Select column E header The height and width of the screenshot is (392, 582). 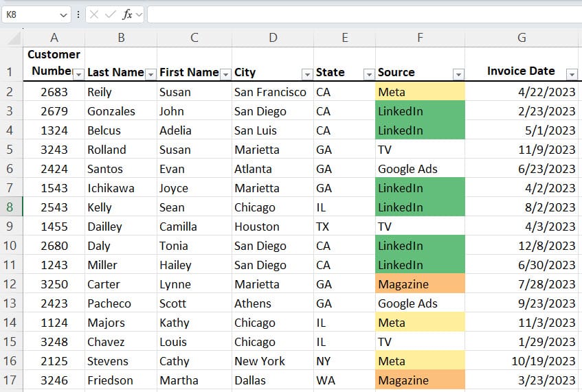[345, 38]
